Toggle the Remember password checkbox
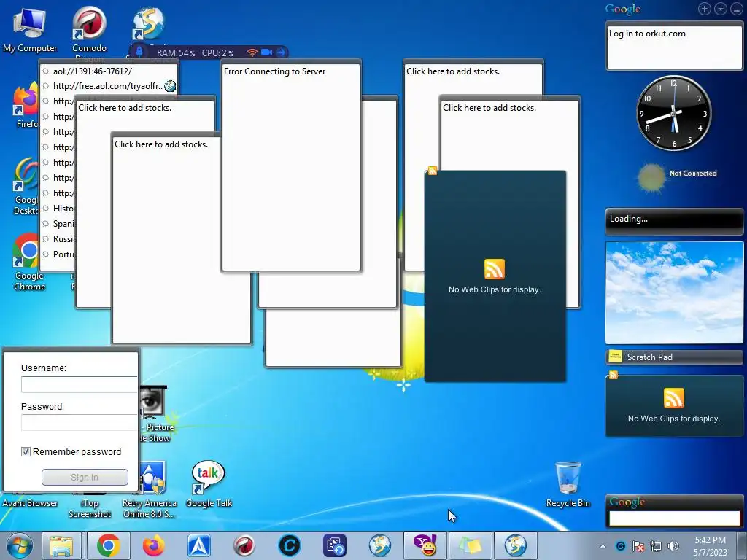 point(26,451)
